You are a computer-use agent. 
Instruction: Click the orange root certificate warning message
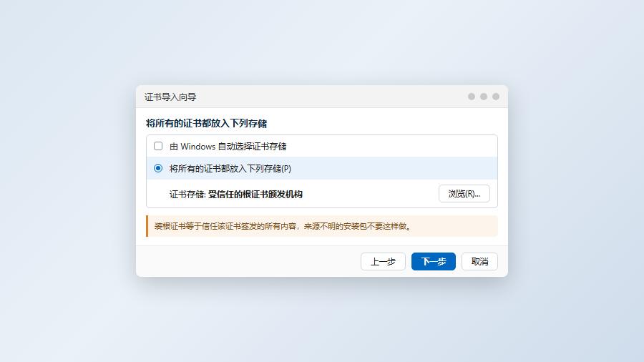coord(322,226)
